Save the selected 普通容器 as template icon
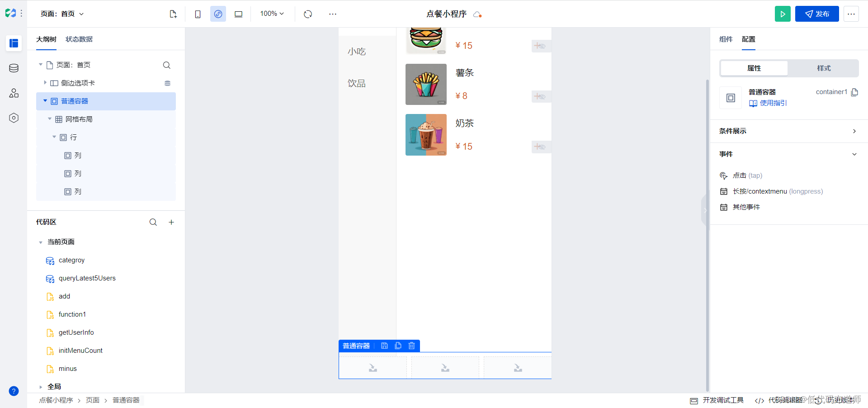868x408 pixels. 384,346
